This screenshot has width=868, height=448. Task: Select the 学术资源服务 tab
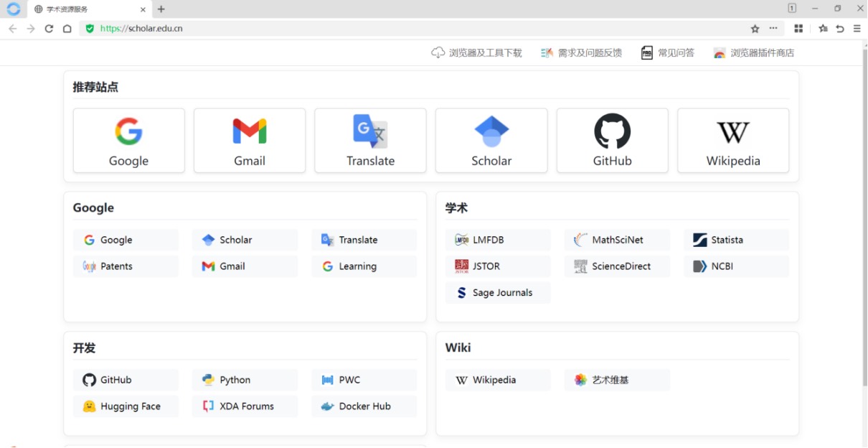[90, 9]
